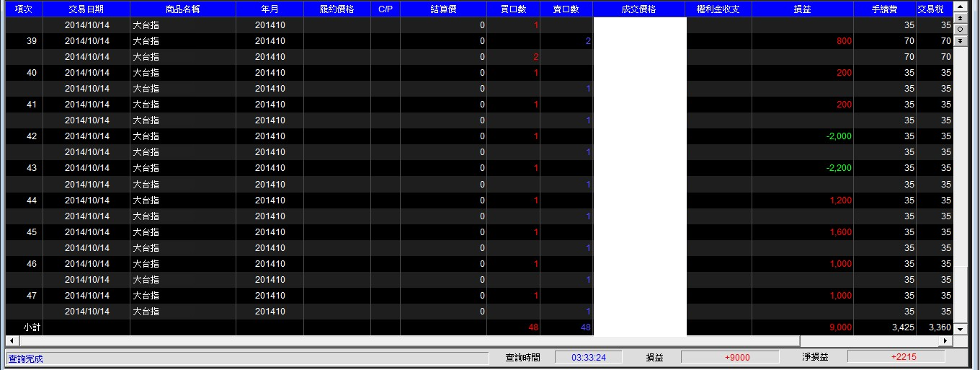Jump to bottom with the double-down arrow button
The image size is (980, 370).
pos(959,40)
